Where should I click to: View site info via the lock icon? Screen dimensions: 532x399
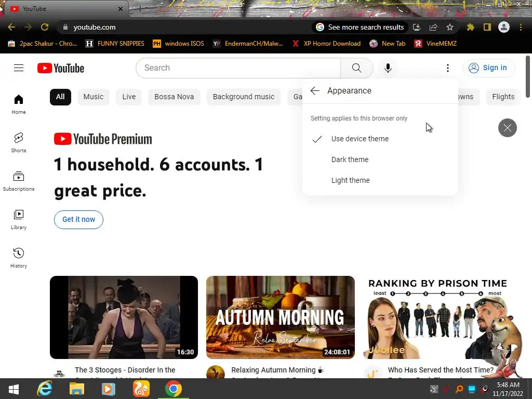click(65, 27)
